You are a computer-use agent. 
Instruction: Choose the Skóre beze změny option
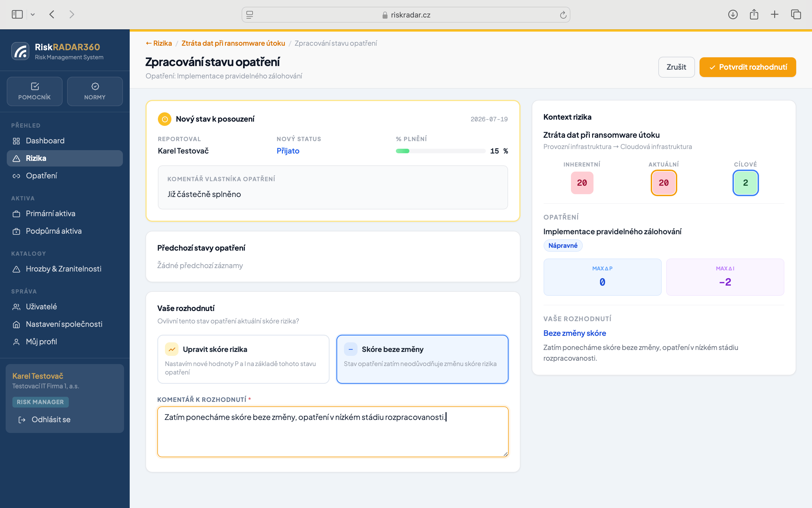click(422, 359)
